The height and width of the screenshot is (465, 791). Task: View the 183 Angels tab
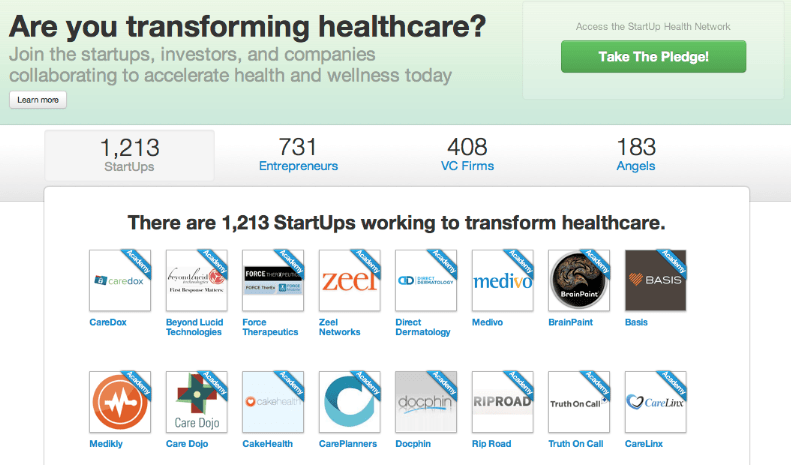(x=636, y=155)
